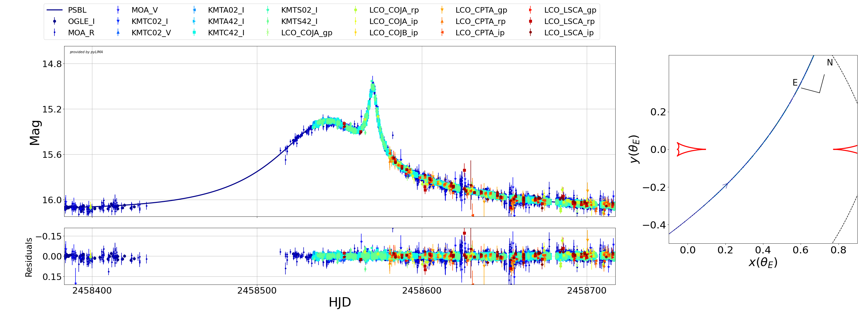
Task: Click the 2458700 HJD tick label
Action: [x=587, y=291]
